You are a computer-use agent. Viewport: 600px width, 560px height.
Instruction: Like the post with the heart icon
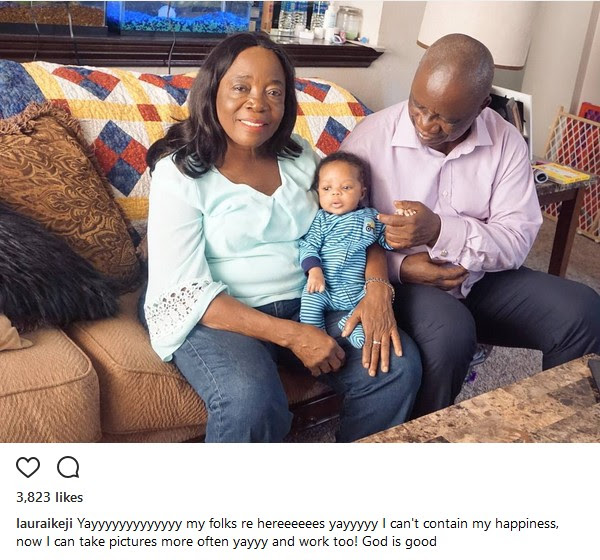pos(28,467)
